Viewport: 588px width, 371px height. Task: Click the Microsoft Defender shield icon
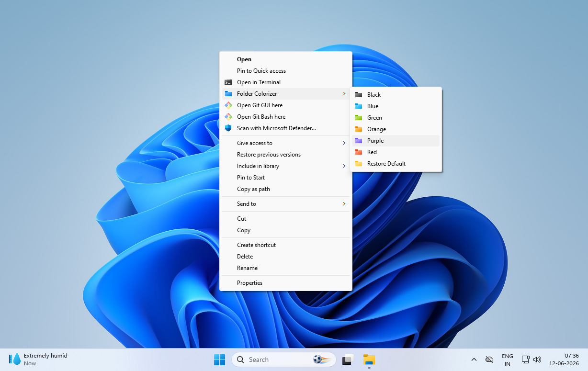click(x=228, y=128)
